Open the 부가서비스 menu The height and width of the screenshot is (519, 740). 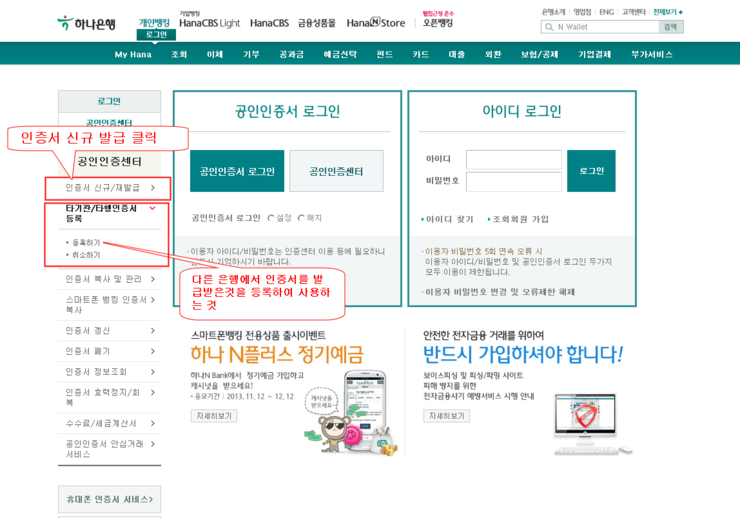[x=652, y=54]
